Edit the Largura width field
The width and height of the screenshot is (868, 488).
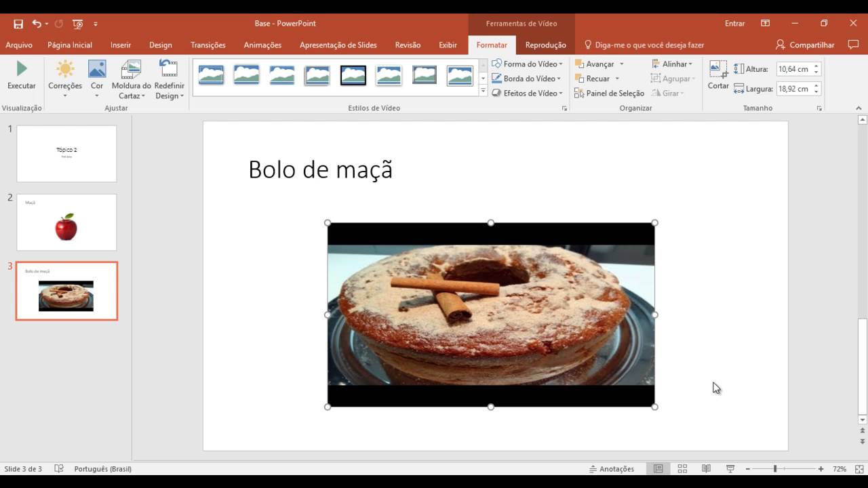pyautogui.click(x=793, y=89)
